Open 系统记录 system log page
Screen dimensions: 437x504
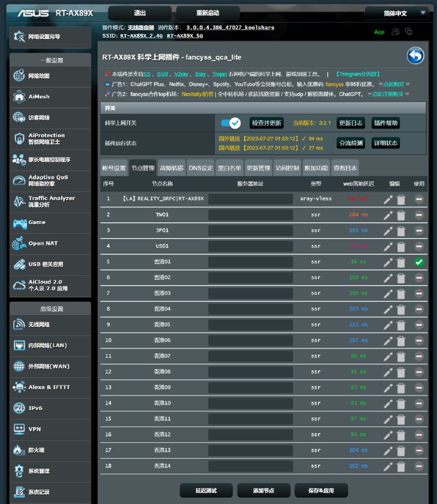click(x=50, y=492)
